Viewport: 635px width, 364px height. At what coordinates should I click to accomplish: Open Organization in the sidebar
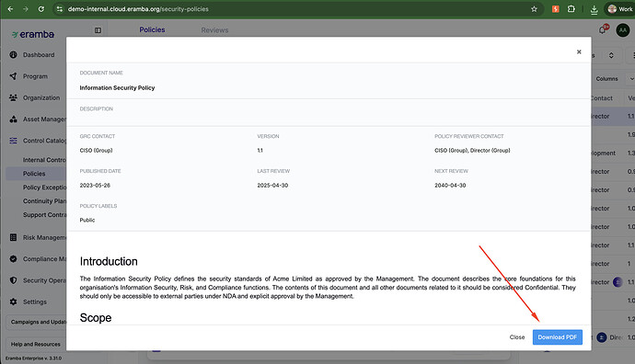41,97
